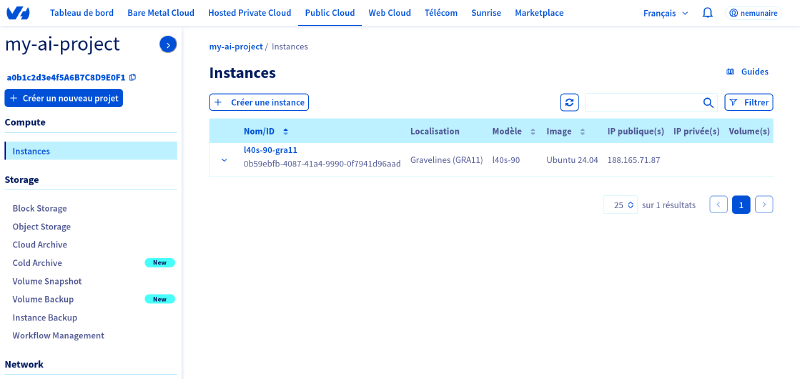800x379 pixels.
Task: Click the IP publique(s) column header
Action: (x=636, y=131)
